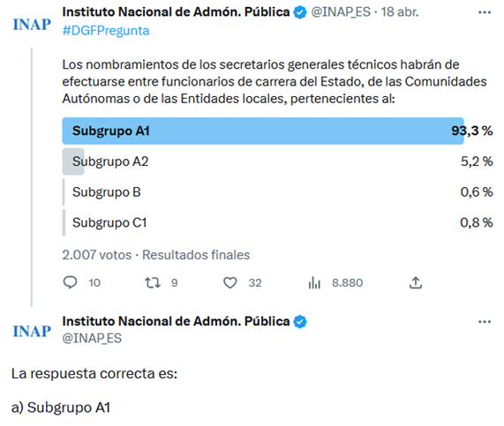Open the #DGFPregunta hashtag link
Viewport: 504px width, 426px height.
coord(106,31)
